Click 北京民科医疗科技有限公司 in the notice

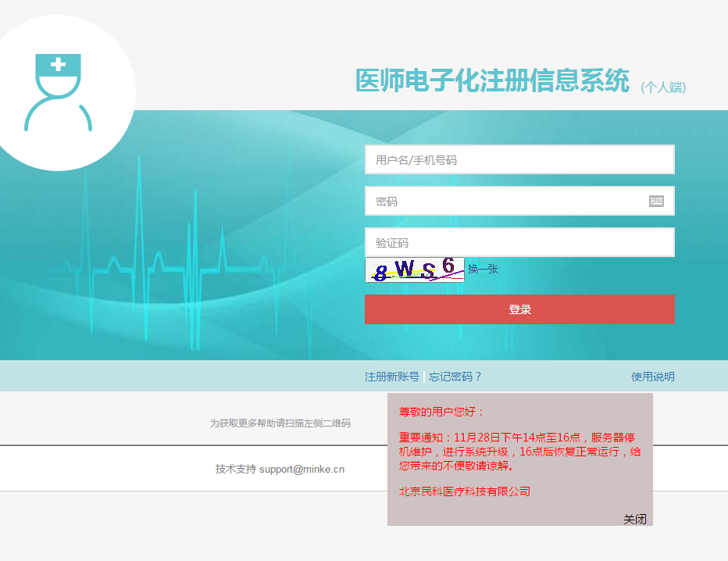(x=465, y=491)
